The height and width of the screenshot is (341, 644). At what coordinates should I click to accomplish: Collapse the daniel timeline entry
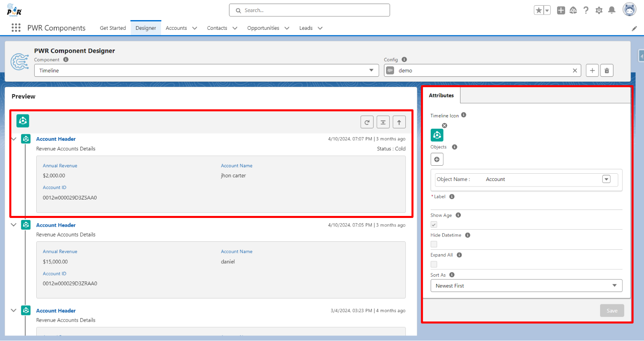point(14,225)
